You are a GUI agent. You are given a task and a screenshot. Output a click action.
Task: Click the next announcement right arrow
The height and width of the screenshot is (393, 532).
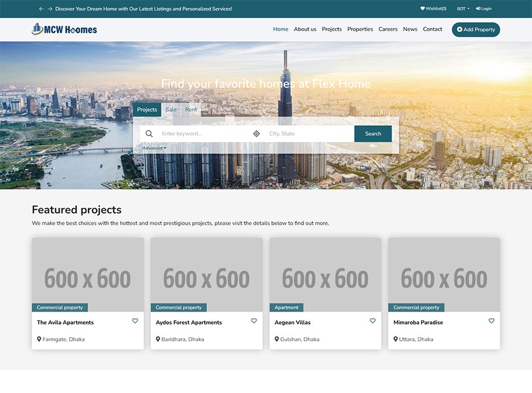tap(50, 9)
